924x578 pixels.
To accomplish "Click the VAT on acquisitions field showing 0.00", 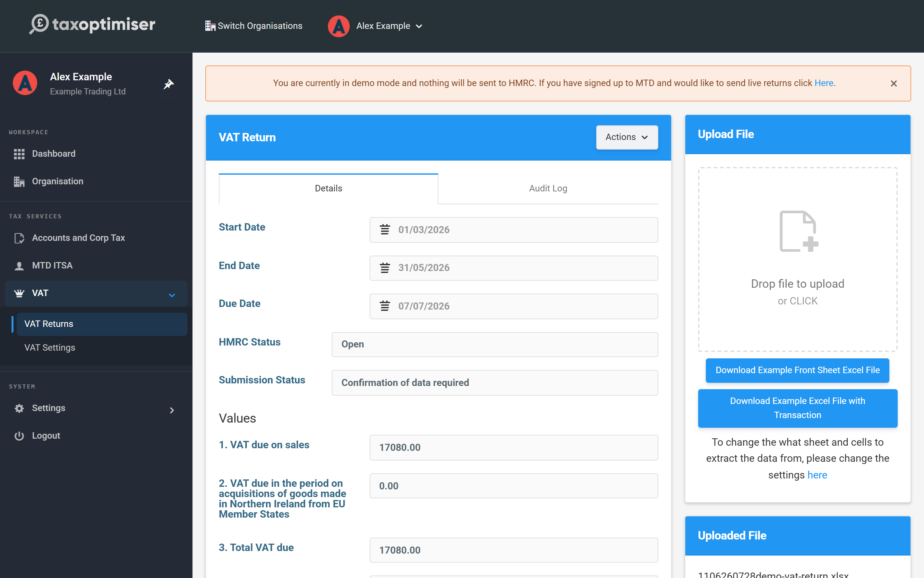I will coord(514,486).
